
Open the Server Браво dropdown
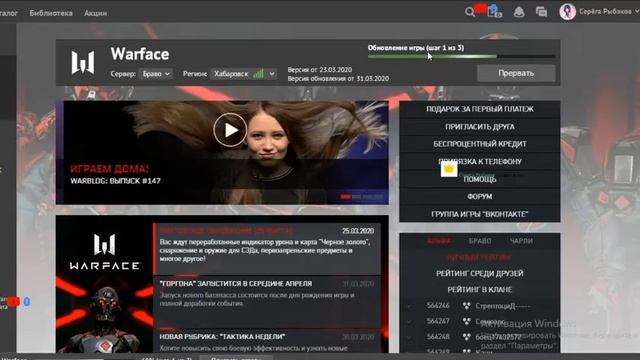156,74
